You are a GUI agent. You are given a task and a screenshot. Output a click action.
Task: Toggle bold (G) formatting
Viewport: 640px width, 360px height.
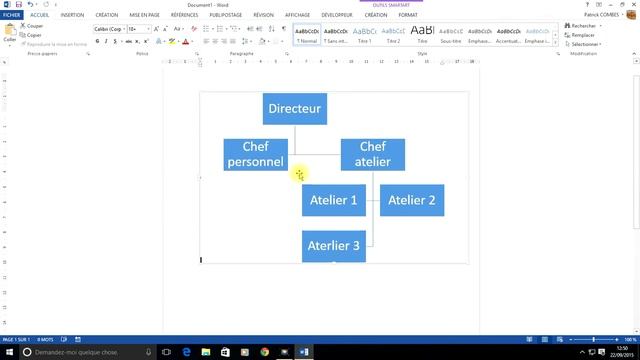tap(97, 41)
